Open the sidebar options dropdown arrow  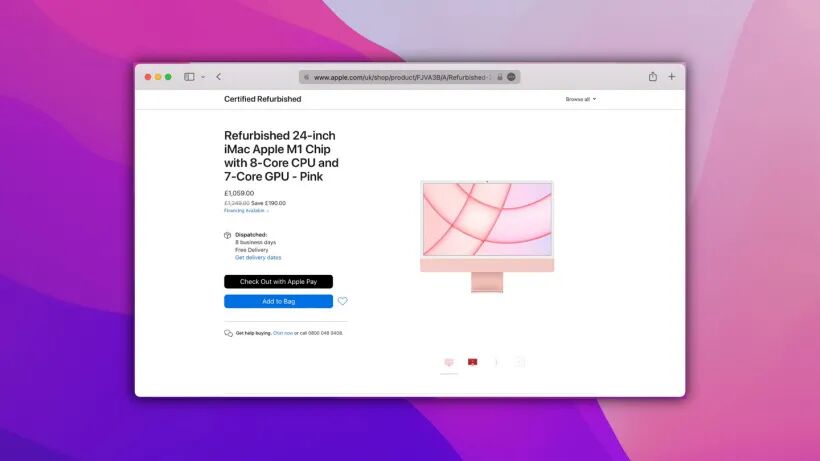pyautogui.click(x=203, y=77)
